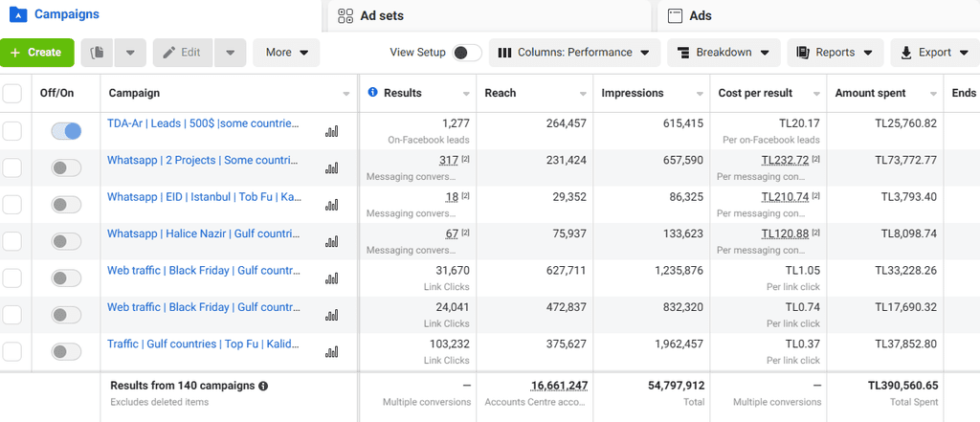The width and height of the screenshot is (980, 422).
Task: Open Reach column header dropdown arrow
Action: point(583,94)
